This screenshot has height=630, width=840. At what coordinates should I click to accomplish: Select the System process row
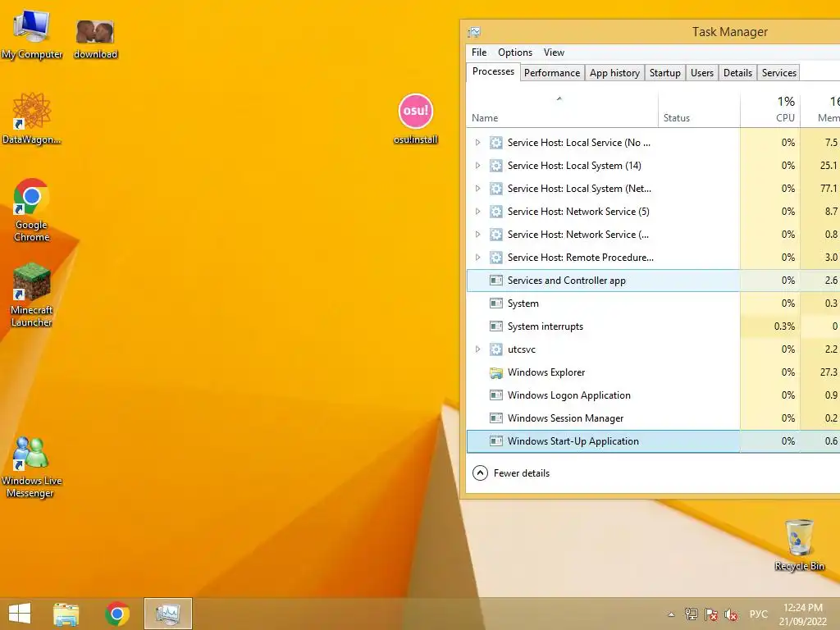coord(653,304)
